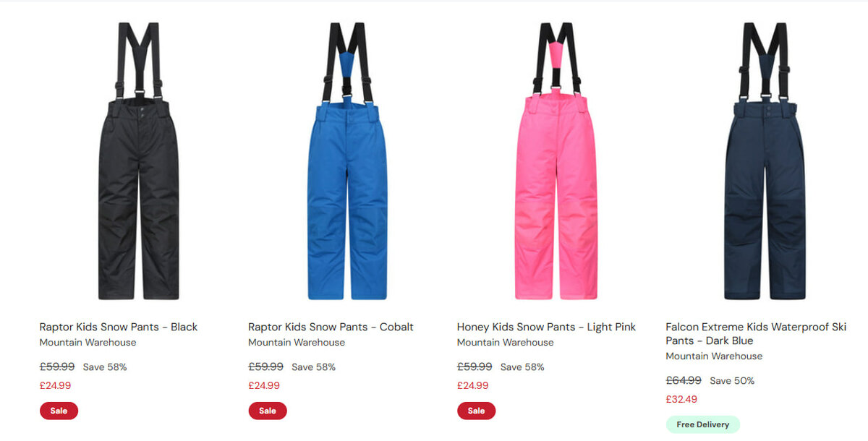Click the Save 58% text for pink pants

click(522, 367)
